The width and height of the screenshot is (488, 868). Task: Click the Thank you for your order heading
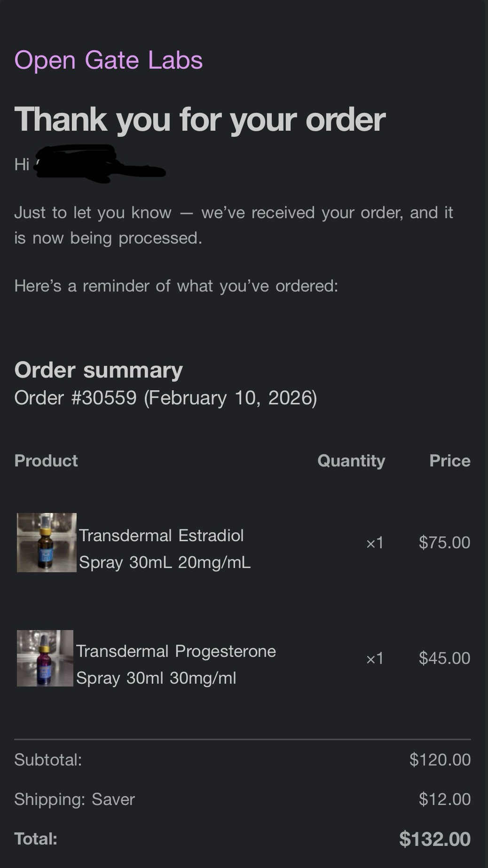[200, 119]
